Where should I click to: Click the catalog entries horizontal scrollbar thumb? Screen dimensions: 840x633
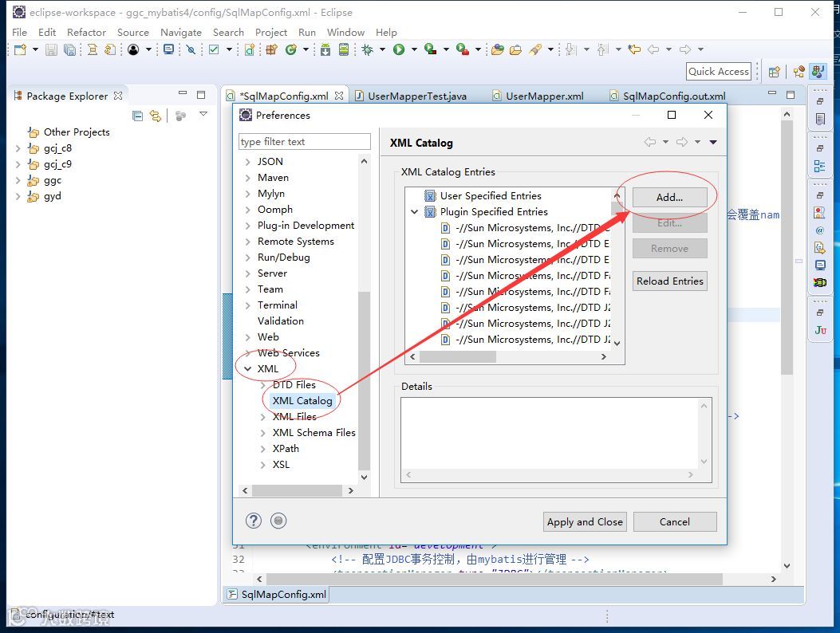[x=458, y=356]
